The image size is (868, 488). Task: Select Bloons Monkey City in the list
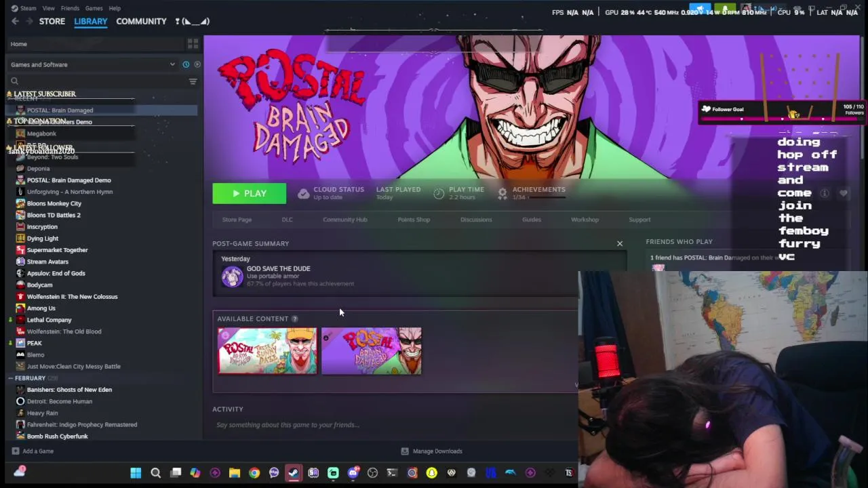coord(54,203)
